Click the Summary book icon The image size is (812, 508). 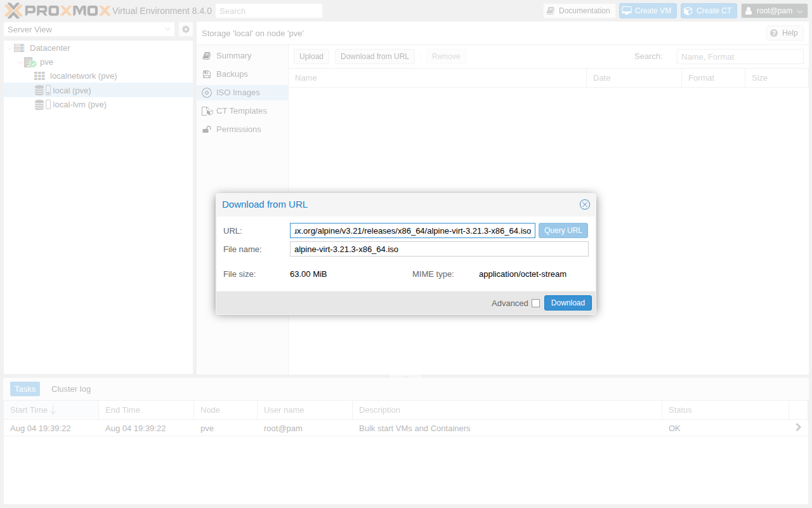[207, 56]
